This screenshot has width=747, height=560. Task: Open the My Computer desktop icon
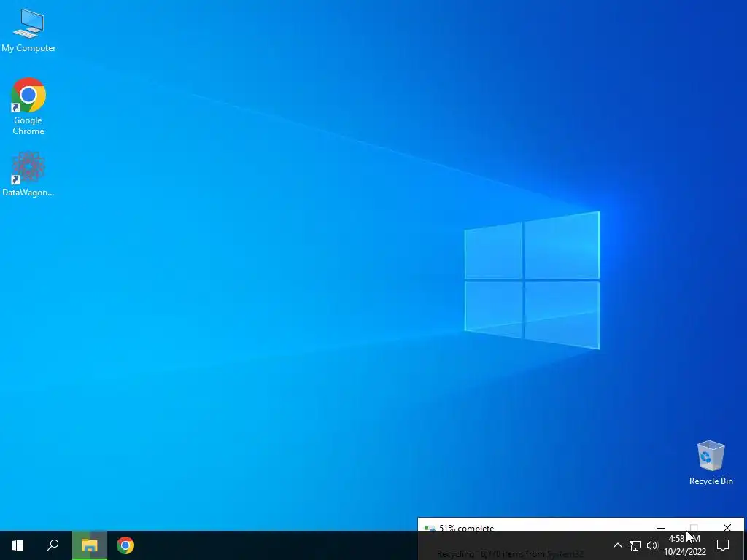click(28, 31)
